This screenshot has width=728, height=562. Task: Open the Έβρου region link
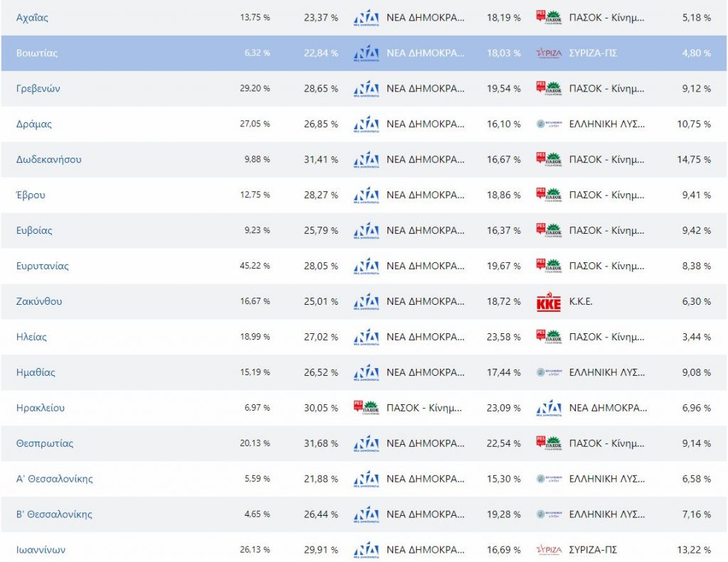pos(31,195)
